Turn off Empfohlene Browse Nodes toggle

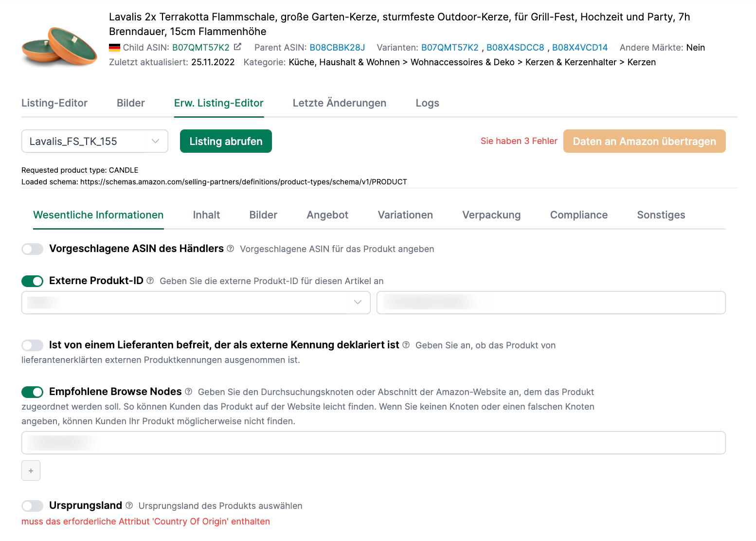click(x=32, y=392)
